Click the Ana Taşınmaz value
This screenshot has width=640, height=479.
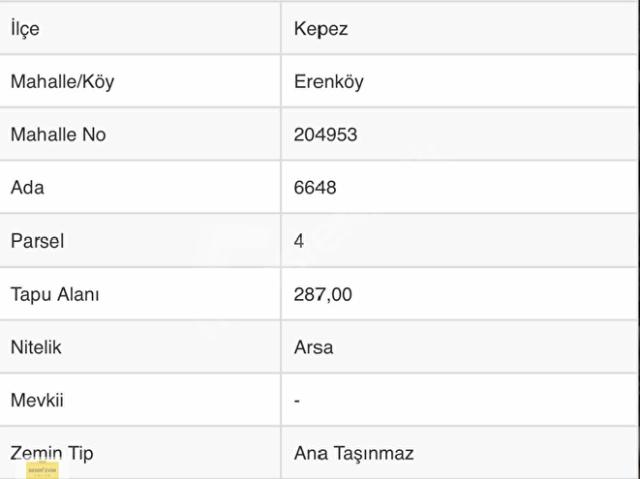click(x=353, y=453)
